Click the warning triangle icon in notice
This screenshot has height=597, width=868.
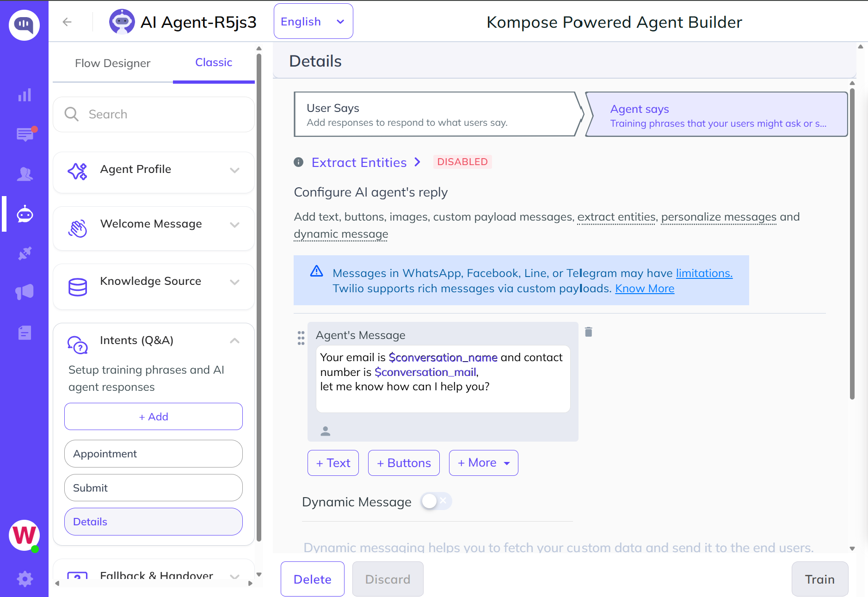click(x=316, y=271)
